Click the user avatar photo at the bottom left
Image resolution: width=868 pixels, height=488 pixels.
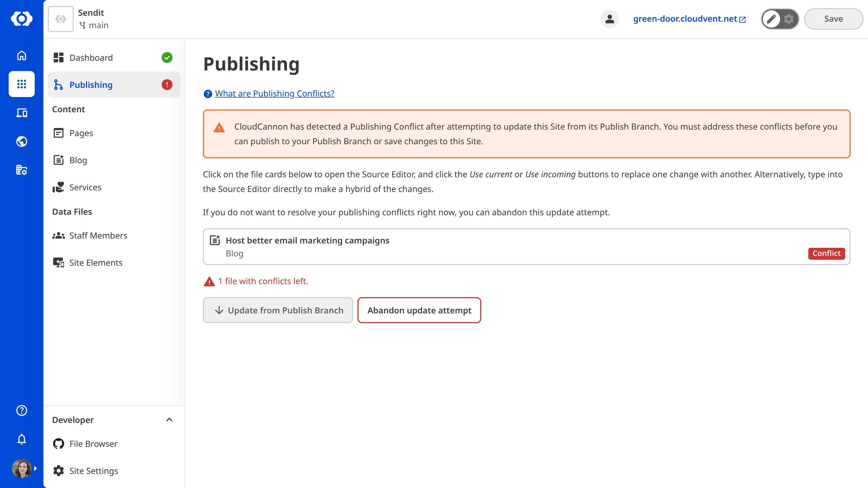coord(22,468)
